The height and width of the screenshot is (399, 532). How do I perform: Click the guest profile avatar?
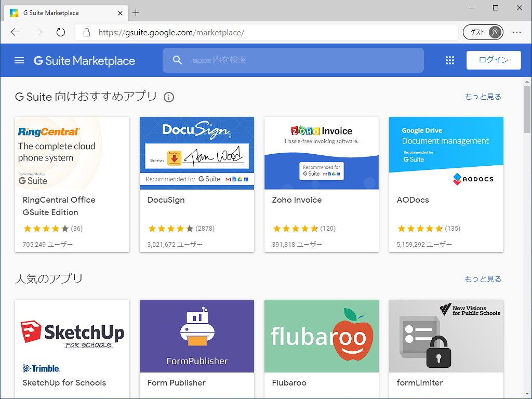495,32
